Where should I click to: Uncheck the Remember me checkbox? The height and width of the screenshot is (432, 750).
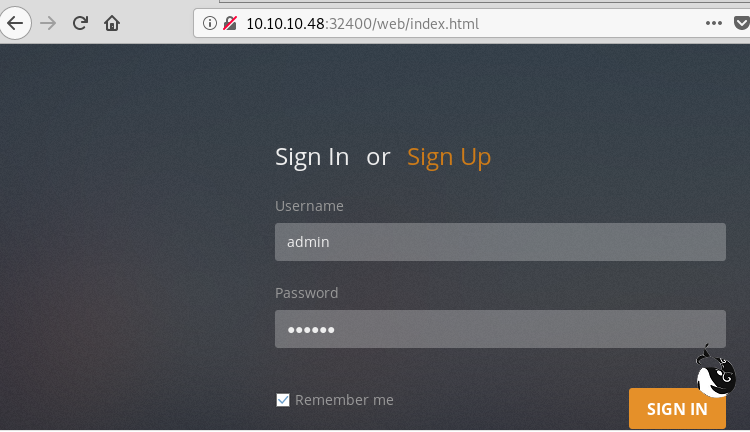(283, 400)
